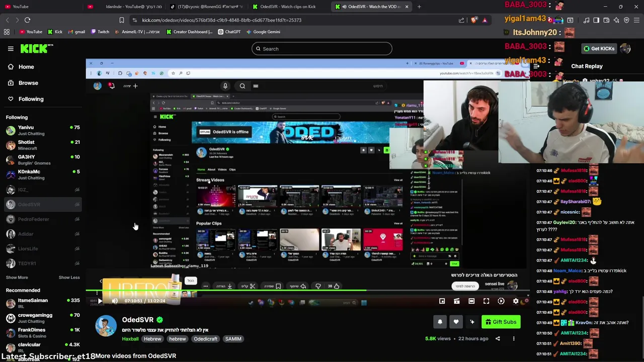This screenshot has height=362, width=644.
Task: Toggle the Kick sidebar hamburger menu
Action: click(11, 49)
